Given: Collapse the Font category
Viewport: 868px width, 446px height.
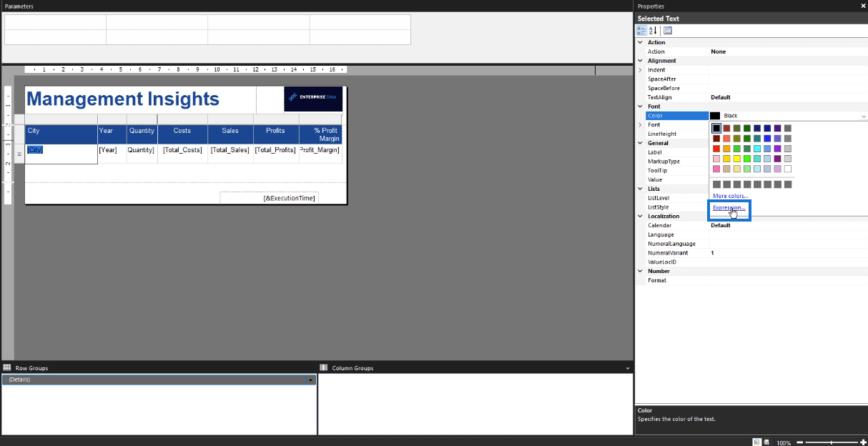Looking at the screenshot, I should [640, 106].
